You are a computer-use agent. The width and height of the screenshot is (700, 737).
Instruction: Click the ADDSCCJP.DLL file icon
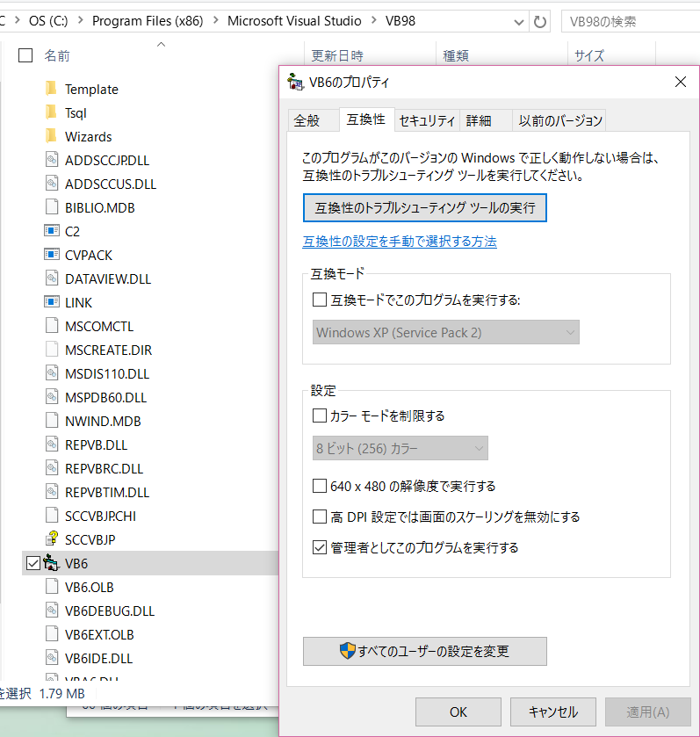(52, 160)
